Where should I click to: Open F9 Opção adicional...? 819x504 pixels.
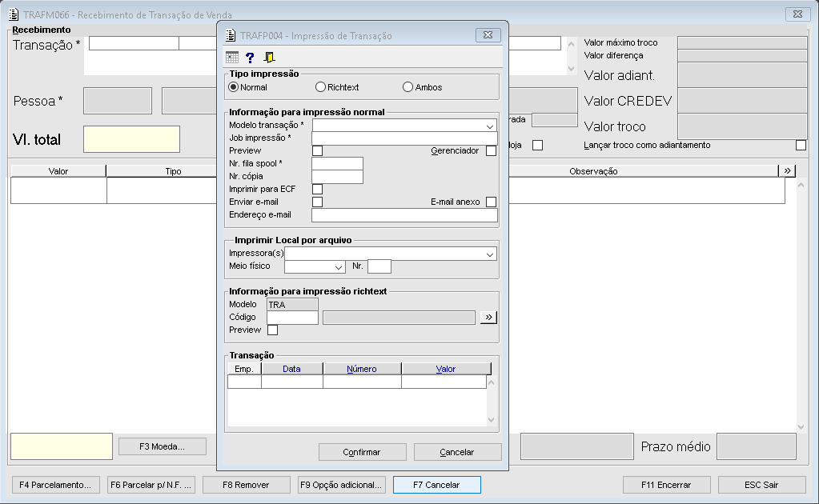(x=342, y=485)
